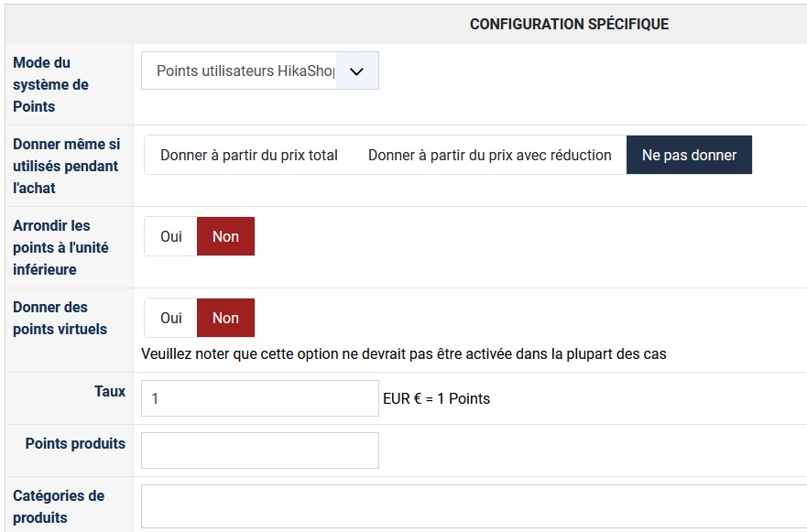Screen dimensions: 807x532
Task: Click the 'Donner des points virtuels' label
Action: click(x=60, y=318)
